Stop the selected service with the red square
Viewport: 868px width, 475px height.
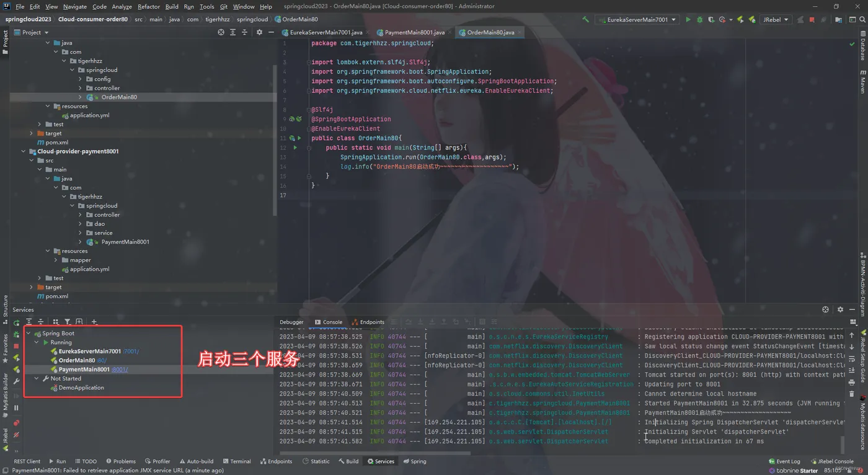coord(17,346)
